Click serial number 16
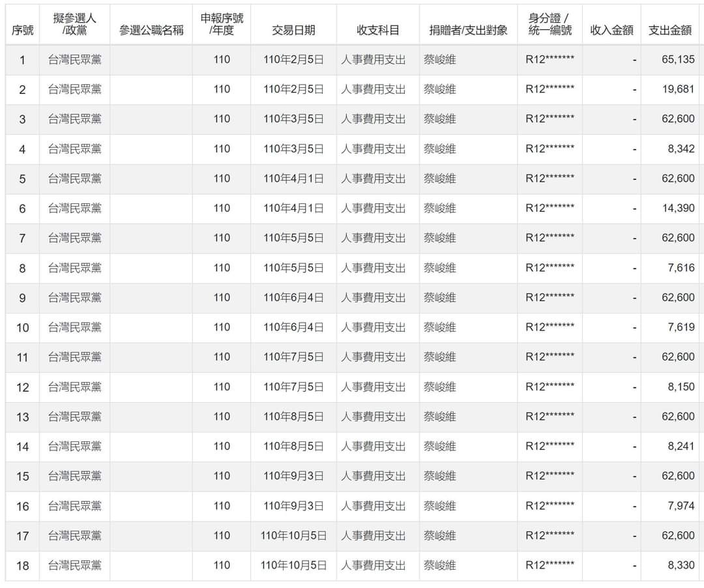704x588 pixels. coord(22,506)
